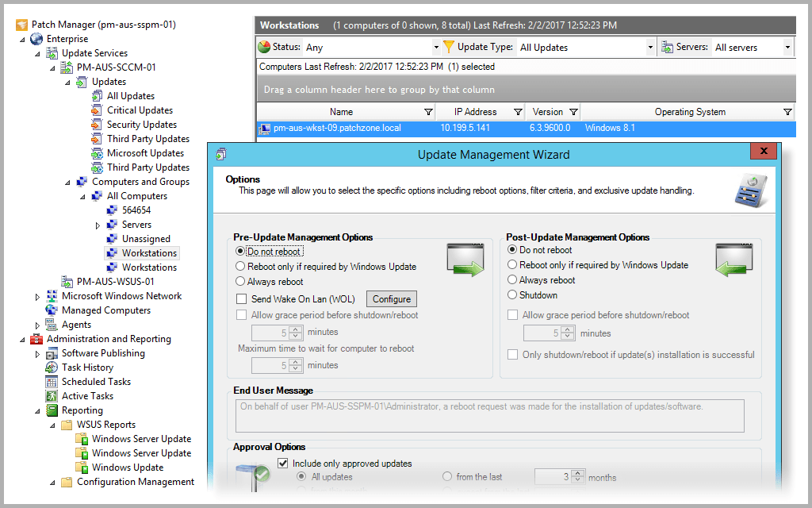Click the yellow funnel filter icon beside Update Type
Viewport: 812px width, 508px height.
coord(450,47)
